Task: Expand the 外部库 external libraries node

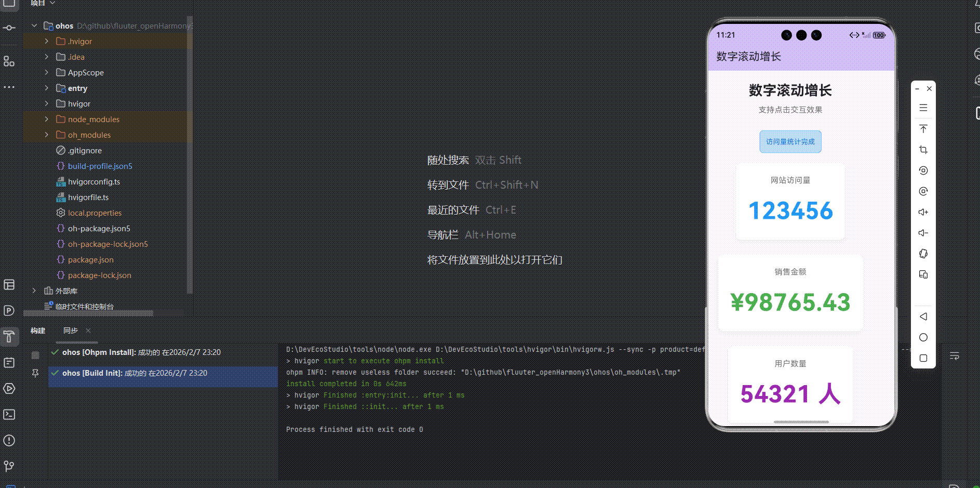Action: point(34,291)
